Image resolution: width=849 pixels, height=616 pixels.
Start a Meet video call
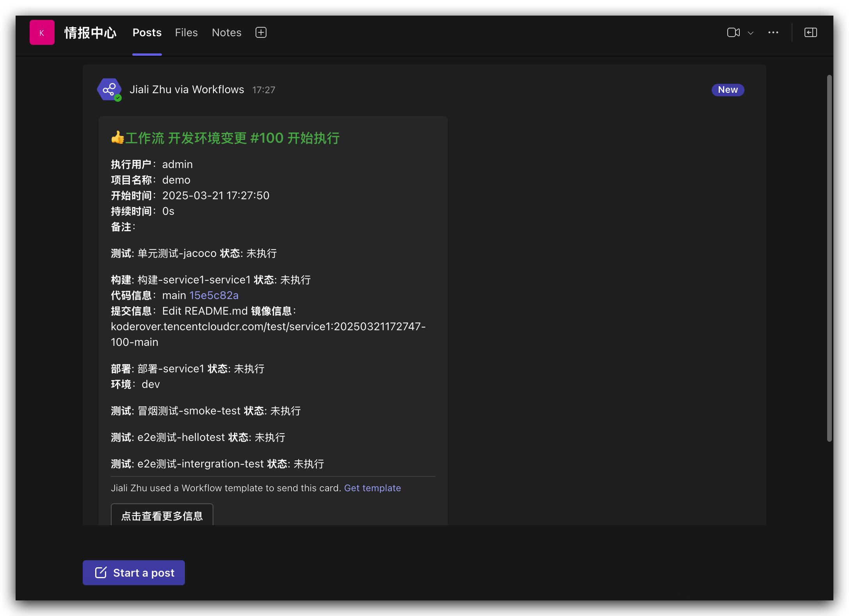[x=734, y=32]
